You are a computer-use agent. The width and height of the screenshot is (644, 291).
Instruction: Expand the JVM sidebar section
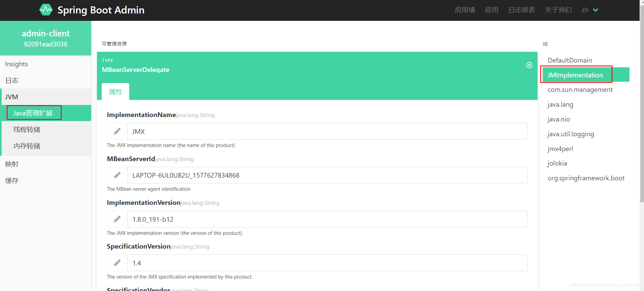coord(11,97)
